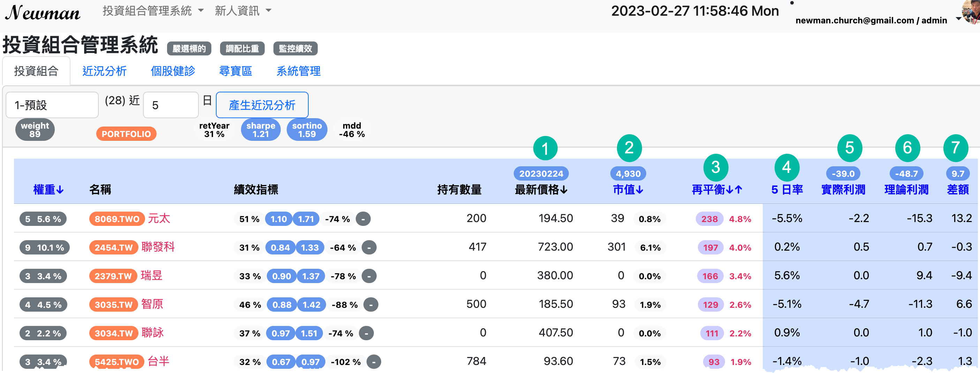
Task: Click the green circle number 1 marker
Action: 545,148
